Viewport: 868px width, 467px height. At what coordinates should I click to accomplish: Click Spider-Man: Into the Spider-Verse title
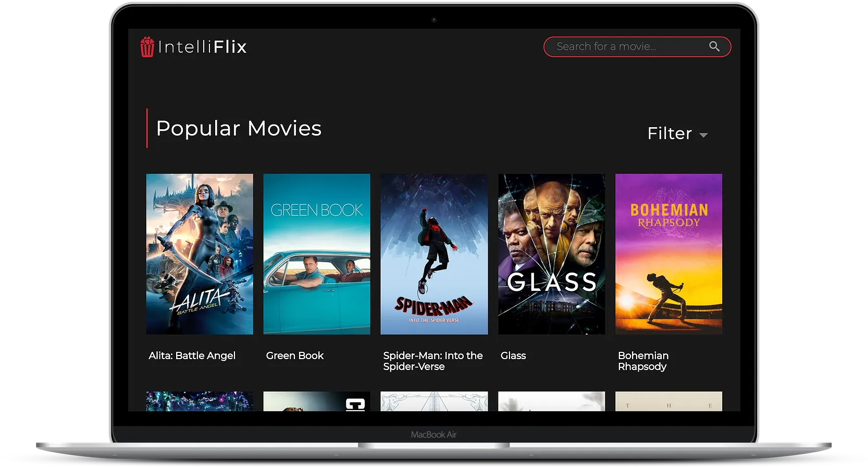click(433, 361)
